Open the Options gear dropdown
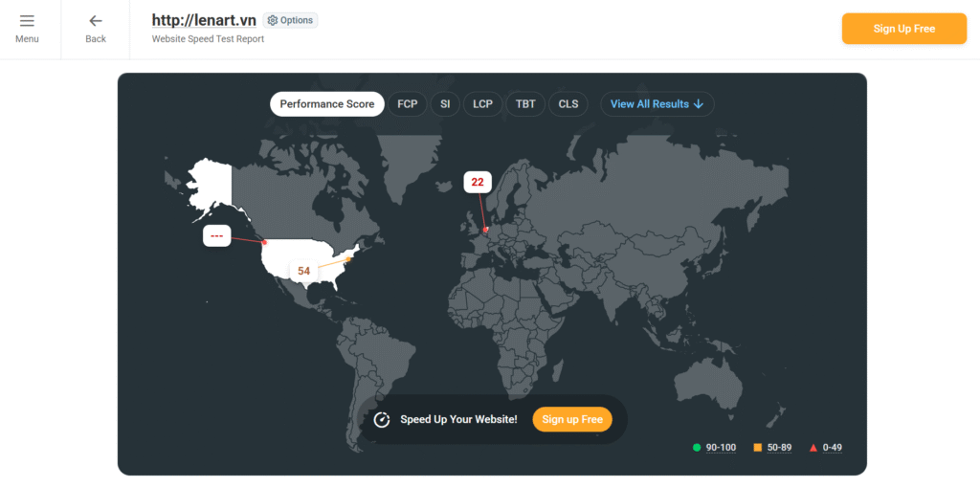This screenshot has height=487, width=980. 290,20
